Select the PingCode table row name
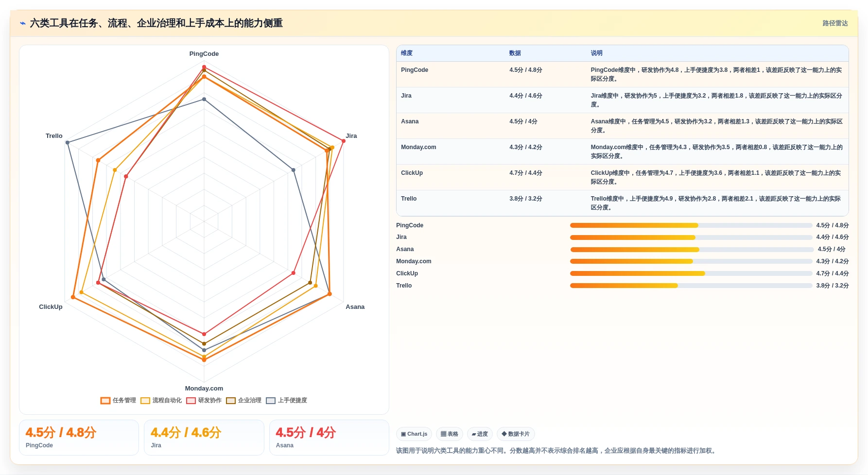868x475 pixels. coord(415,70)
